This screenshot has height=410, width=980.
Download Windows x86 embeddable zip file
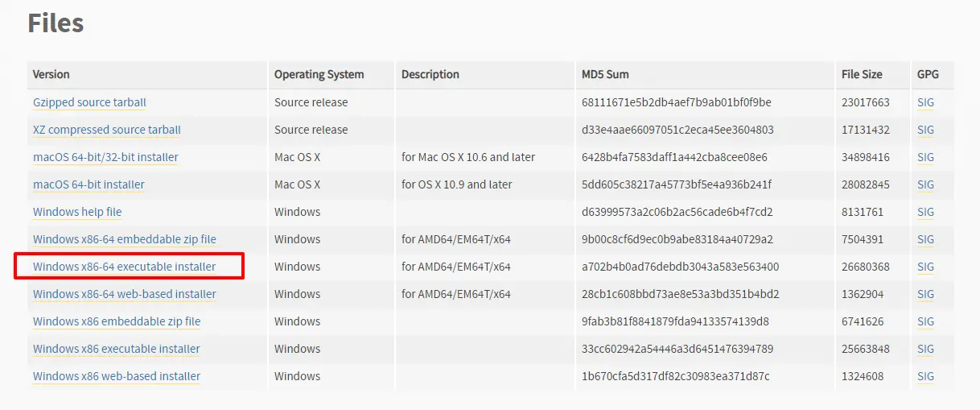click(x=117, y=321)
